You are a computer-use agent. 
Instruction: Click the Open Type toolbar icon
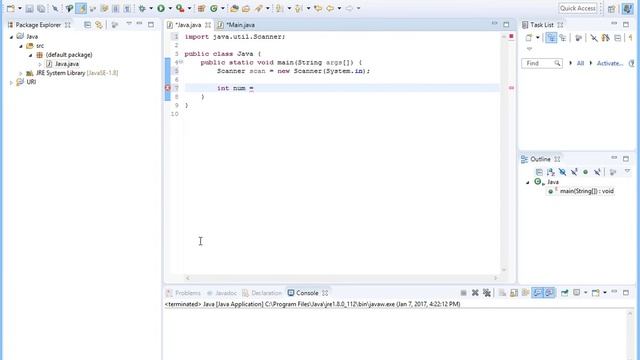click(x=234, y=8)
